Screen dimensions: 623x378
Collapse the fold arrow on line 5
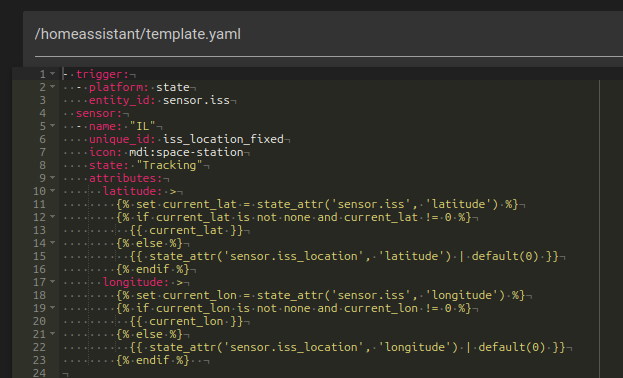[x=52, y=126]
